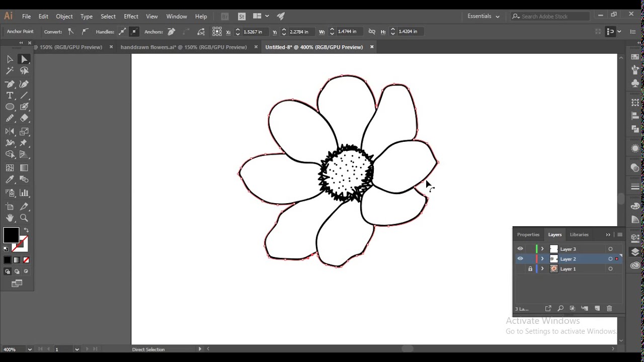Select the Paintbrush tool
This screenshot has height=362, width=644.
[24, 107]
